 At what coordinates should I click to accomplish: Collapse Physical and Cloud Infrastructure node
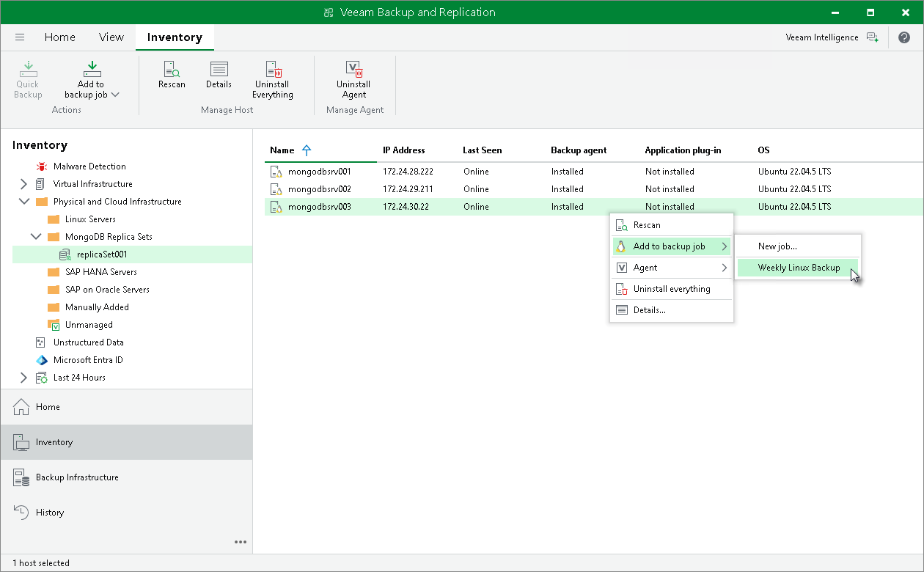point(23,202)
